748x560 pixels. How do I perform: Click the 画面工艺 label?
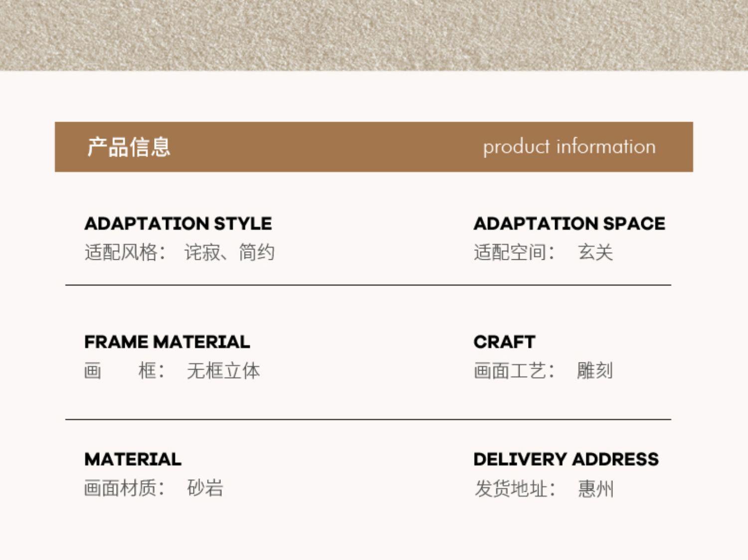pos(513,371)
